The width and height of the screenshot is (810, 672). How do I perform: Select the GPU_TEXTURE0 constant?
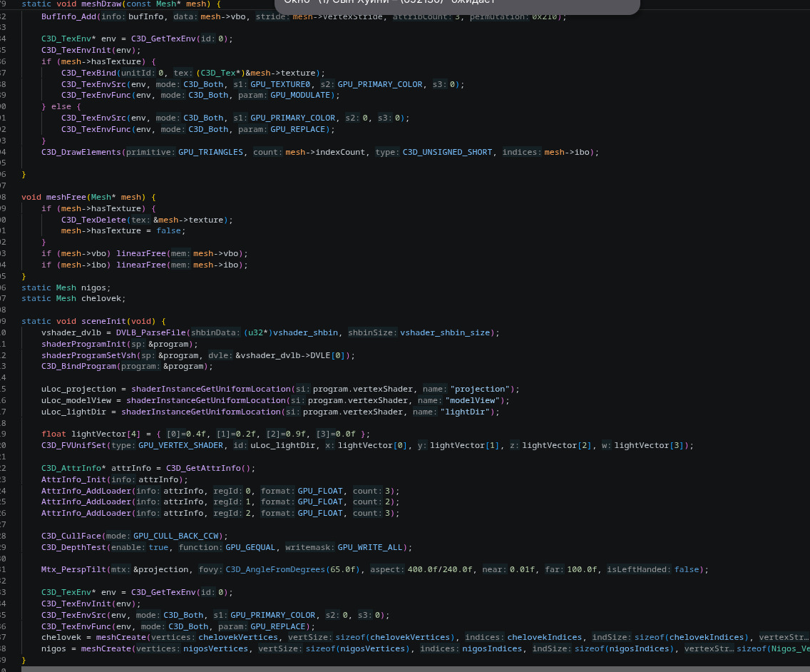pos(280,84)
